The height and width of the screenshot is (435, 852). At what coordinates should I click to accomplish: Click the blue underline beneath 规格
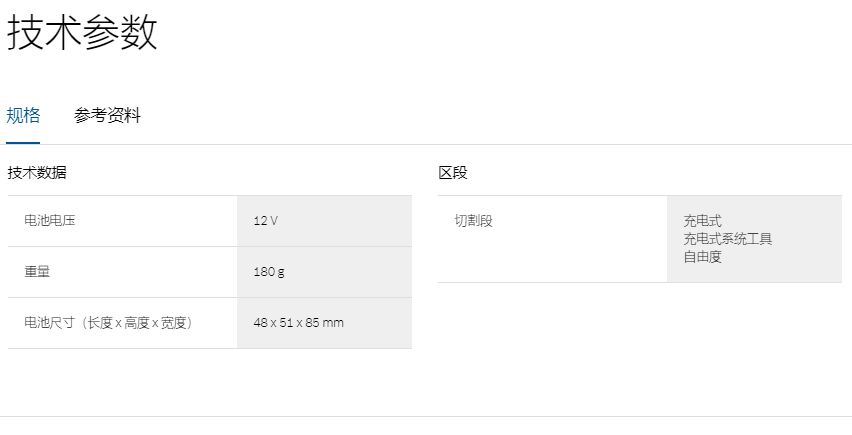coord(23,143)
